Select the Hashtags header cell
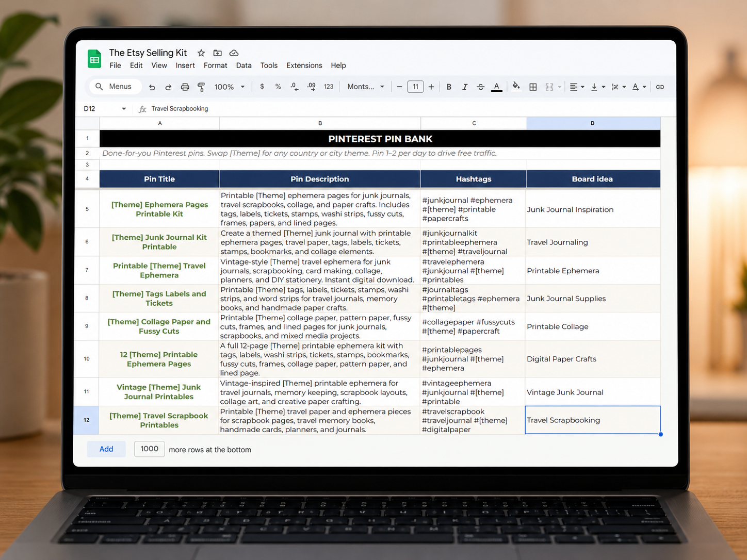 point(474,179)
